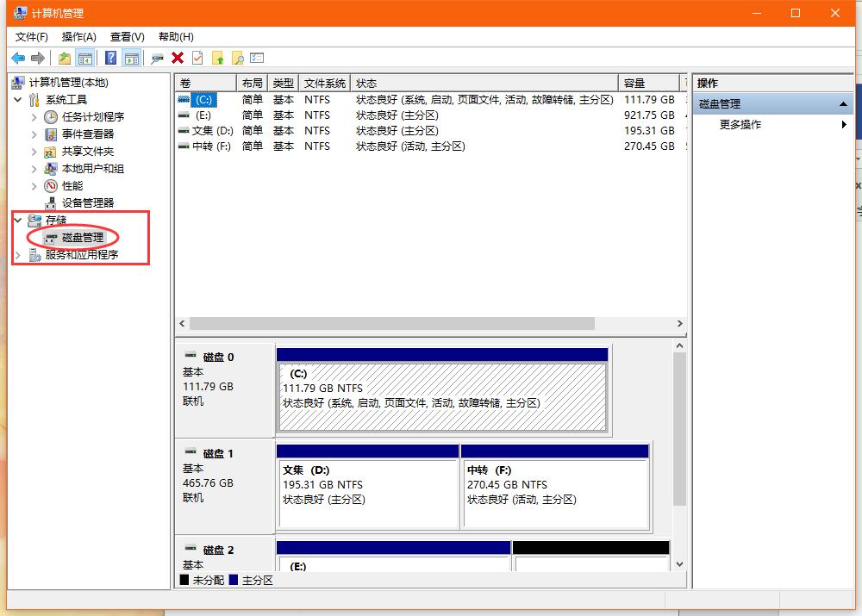Click the yellow folder with green arrow icon
Screen dimensions: 862x616
click(218, 58)
